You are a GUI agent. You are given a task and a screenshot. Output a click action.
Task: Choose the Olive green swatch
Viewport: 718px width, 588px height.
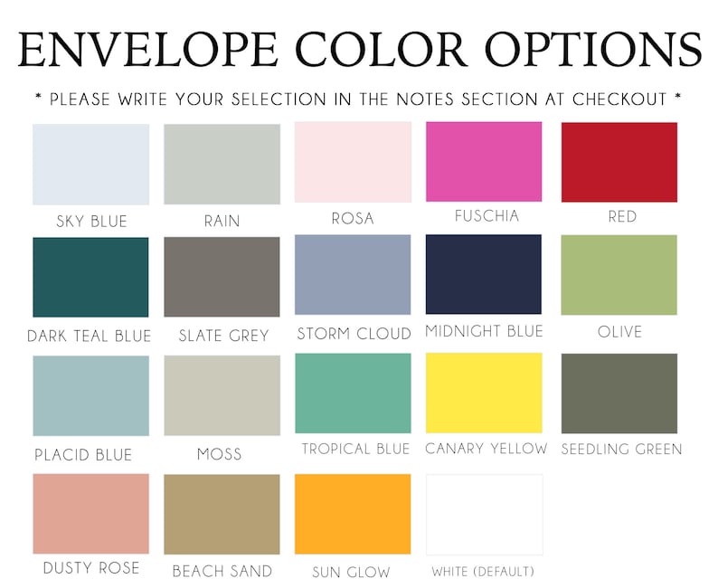619,275
